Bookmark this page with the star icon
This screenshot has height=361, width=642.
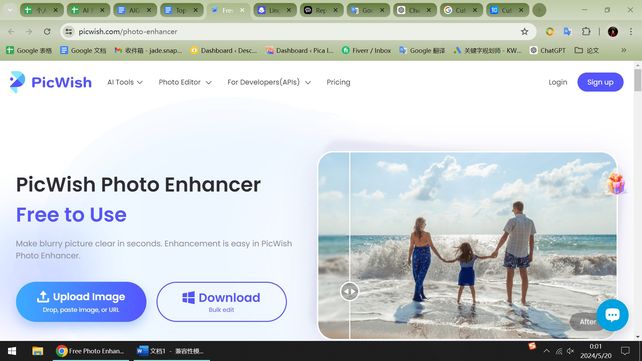coord(524,32)
